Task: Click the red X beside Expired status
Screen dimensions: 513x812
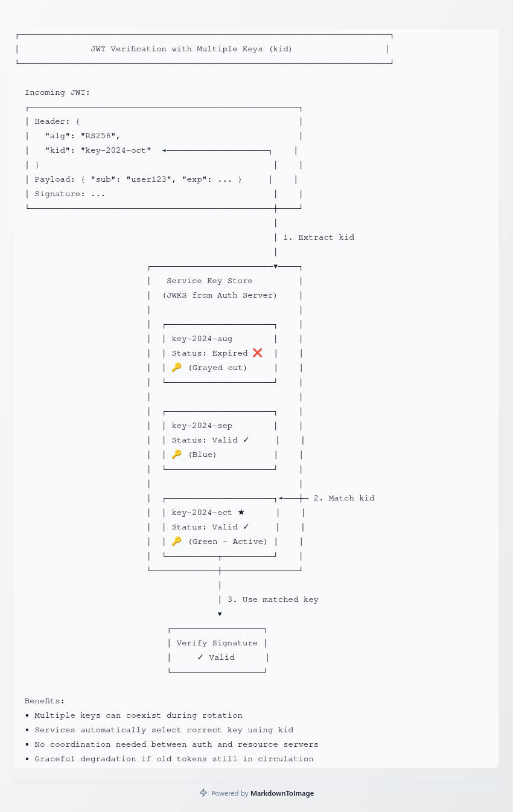Action: pyautogui.click(x=258, y=353)
